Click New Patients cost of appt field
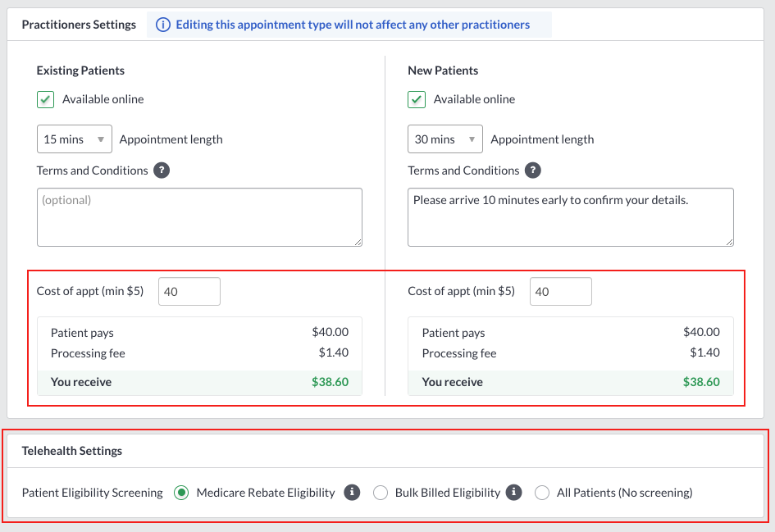The width and height of the screenshot is (775, 532). pyautogui.click(x=560, y=292)
